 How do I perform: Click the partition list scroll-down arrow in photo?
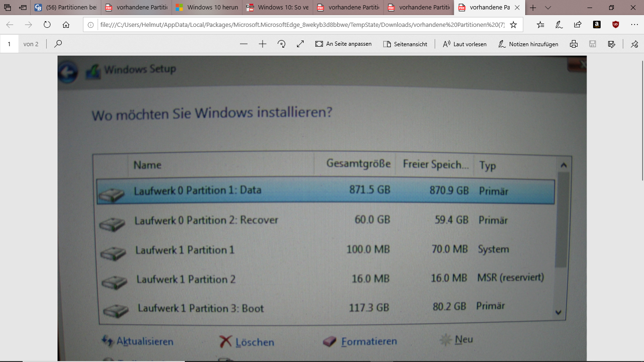(559, 312)
